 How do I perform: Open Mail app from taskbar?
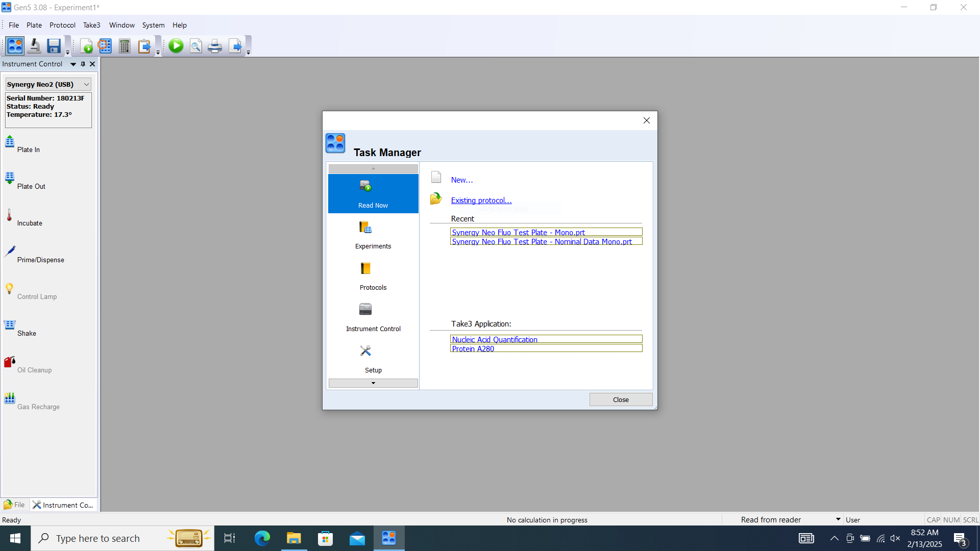point(357,538)
